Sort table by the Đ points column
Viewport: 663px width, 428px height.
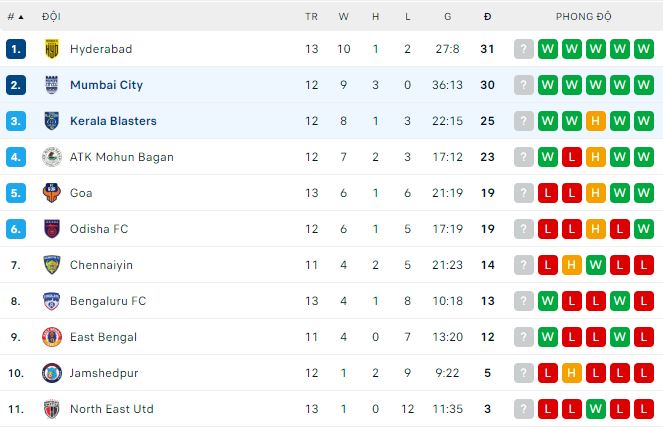(x=487, y=17)
